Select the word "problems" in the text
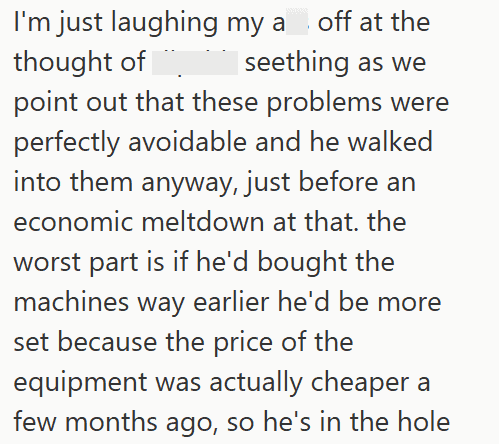Screen dimensions: 499x444 point(324,103)
